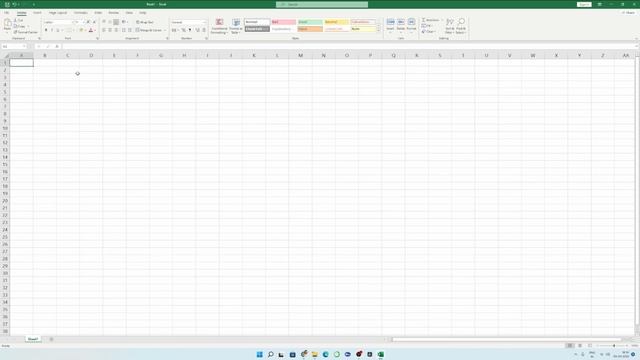Screen dimensions: 640x360
Task: Apply the percent style icon
Action: pos(183,30)
